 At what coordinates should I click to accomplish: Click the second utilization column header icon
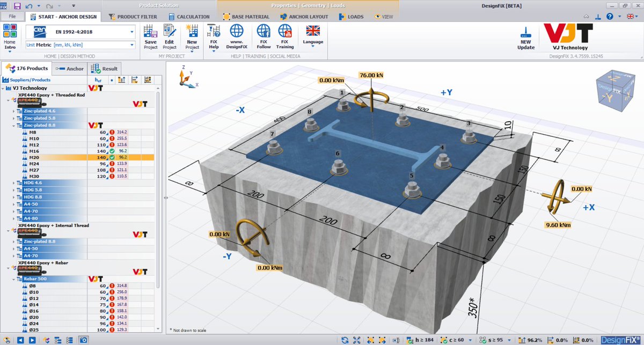click(x=134, y=80)
